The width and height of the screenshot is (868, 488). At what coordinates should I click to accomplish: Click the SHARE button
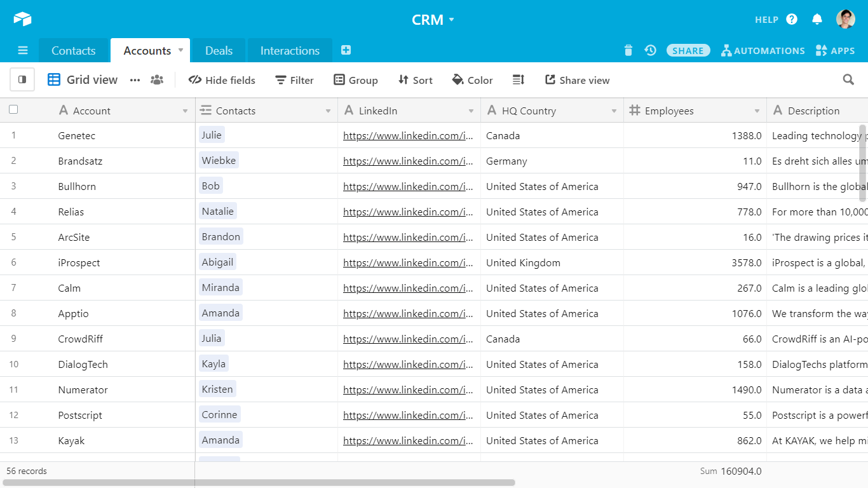pyautogui.click(x=688, y=51)
